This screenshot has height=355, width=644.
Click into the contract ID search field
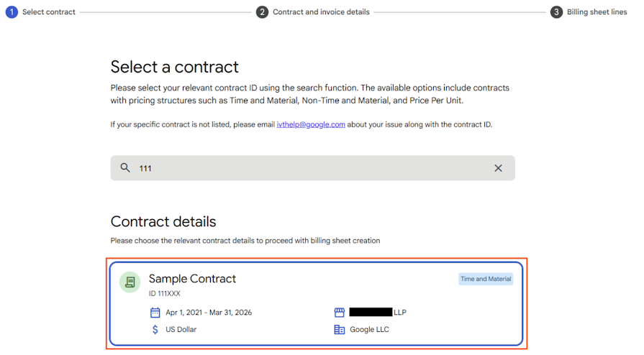click(312, 168)
